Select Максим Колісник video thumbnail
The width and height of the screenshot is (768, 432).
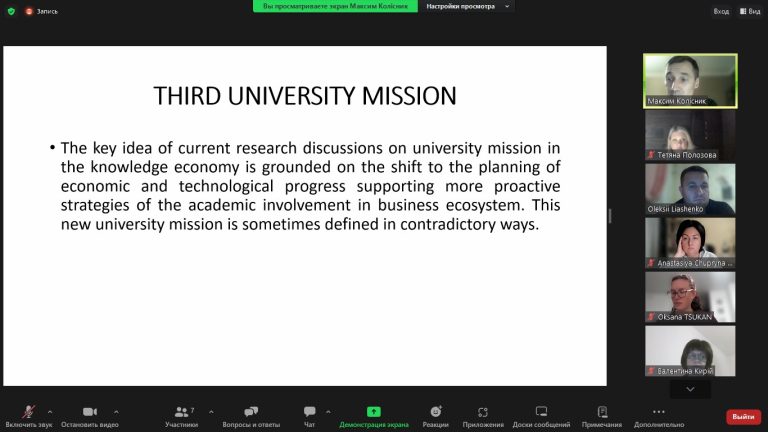click(690, 81)
